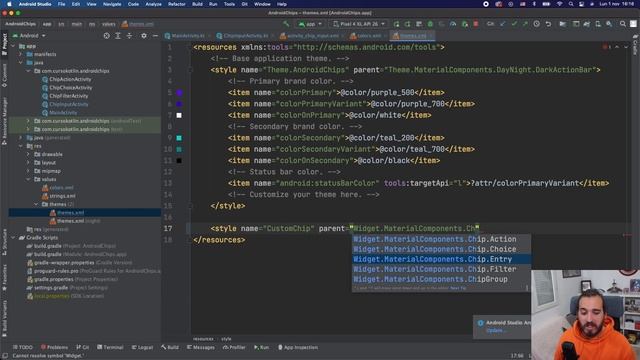Open project panel gear options

tap(144, 36)
